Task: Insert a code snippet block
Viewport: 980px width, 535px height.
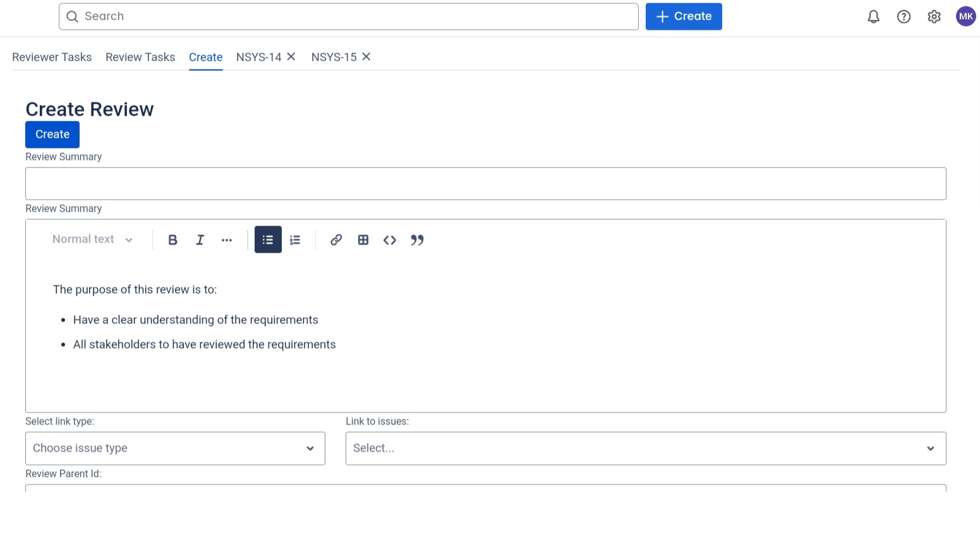Action: [390, 240]
